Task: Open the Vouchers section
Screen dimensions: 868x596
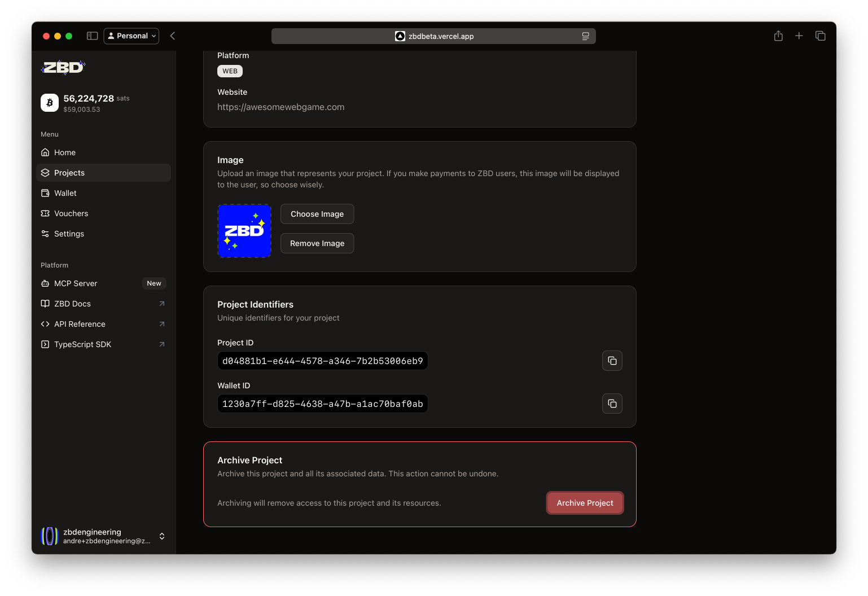Action: (71, 213)
